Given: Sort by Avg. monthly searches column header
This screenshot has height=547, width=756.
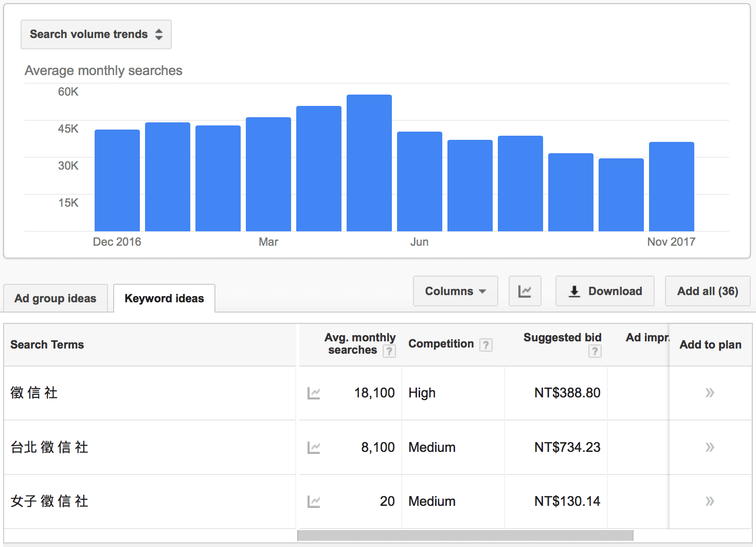Looking at the screenshot, I should 359,343.
